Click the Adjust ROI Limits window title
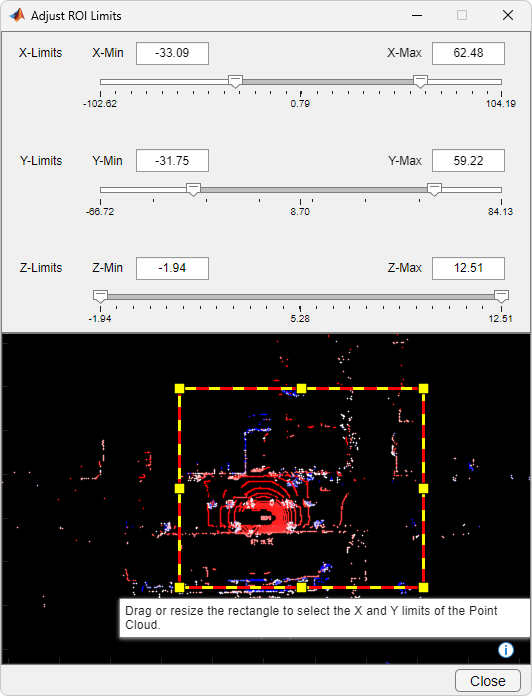The height and width of the screenshot is (696, 532). point(76,16)
